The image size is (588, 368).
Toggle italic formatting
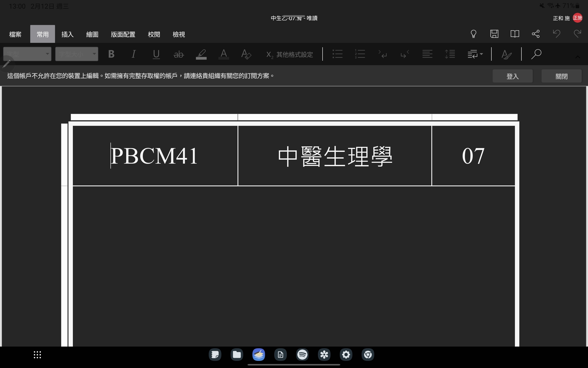click(133, 54)
